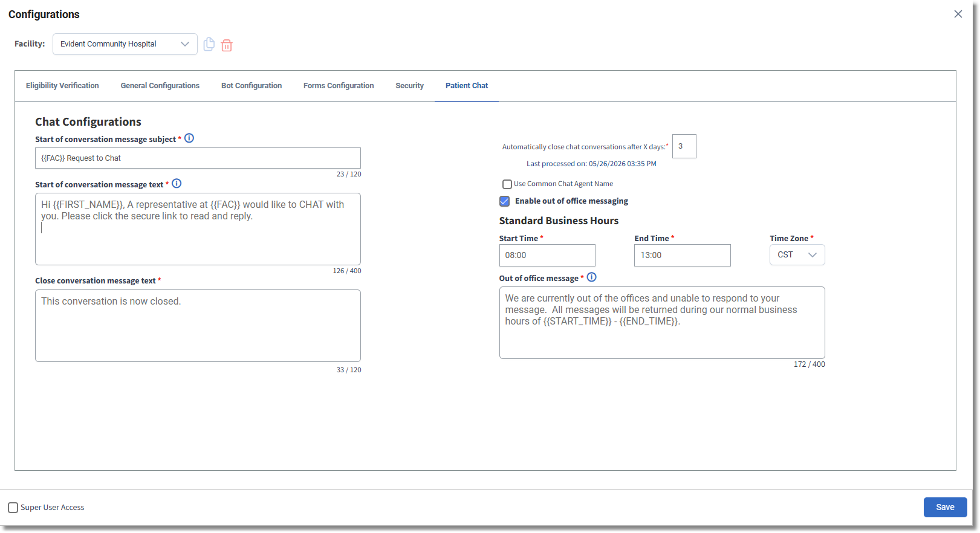Viewport: 980px width, 533px height.
Task: Toggle Use Common Chat Agent Name checkbox
Action: point(507,184)
